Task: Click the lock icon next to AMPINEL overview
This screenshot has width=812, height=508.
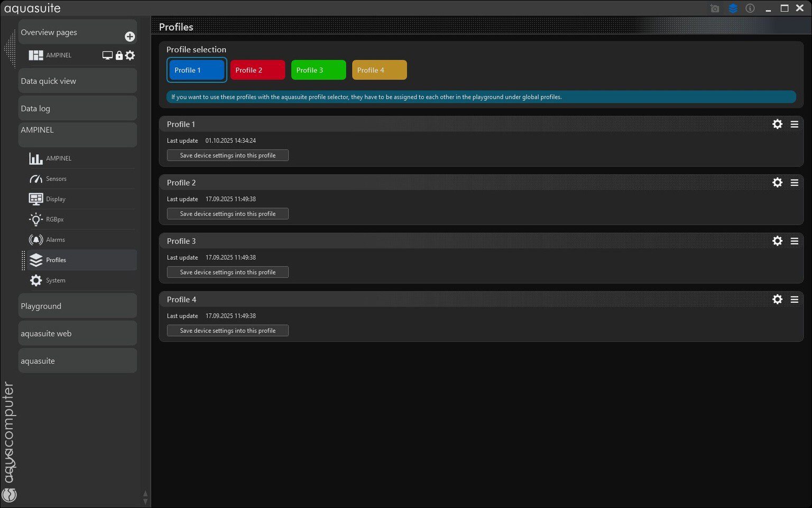Action: [119, 56]
